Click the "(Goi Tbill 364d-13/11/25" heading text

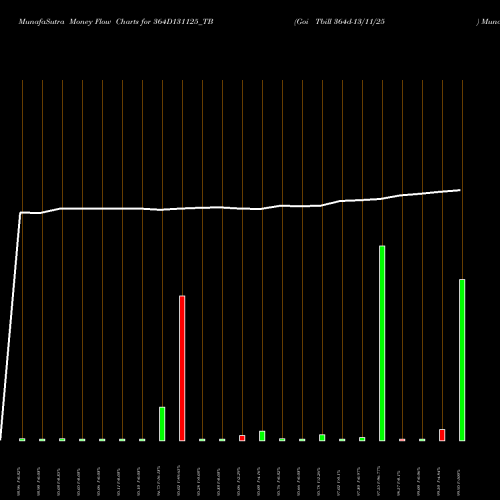(x=339, y=22)
